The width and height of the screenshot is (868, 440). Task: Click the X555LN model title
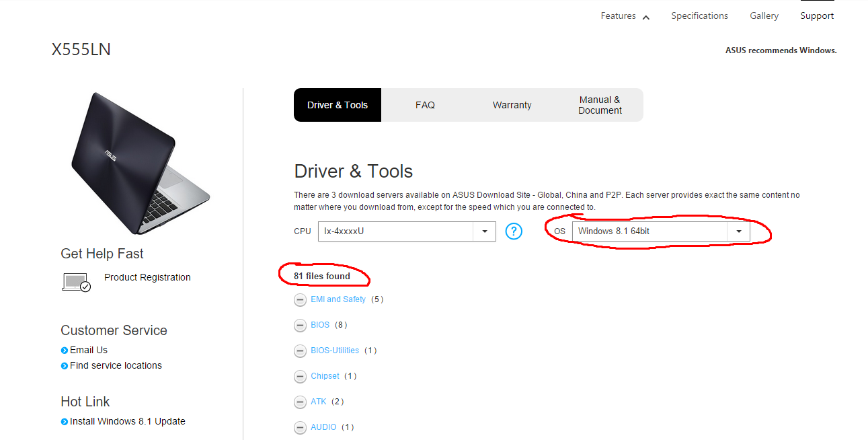coord(81,50)
